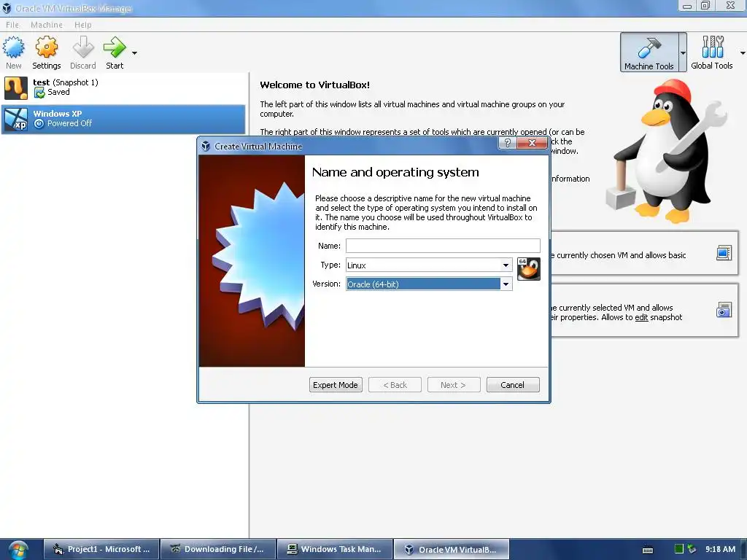
Task: Click the Welcome to VirtualBox! heading
Action: (315, 85)
